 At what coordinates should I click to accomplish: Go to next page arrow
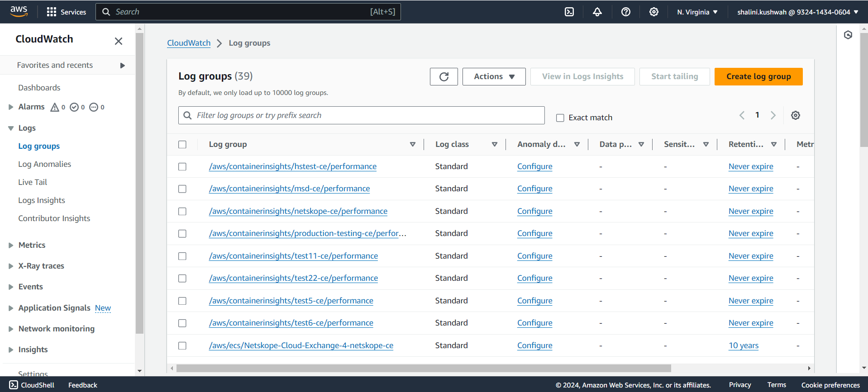[773, 115]
